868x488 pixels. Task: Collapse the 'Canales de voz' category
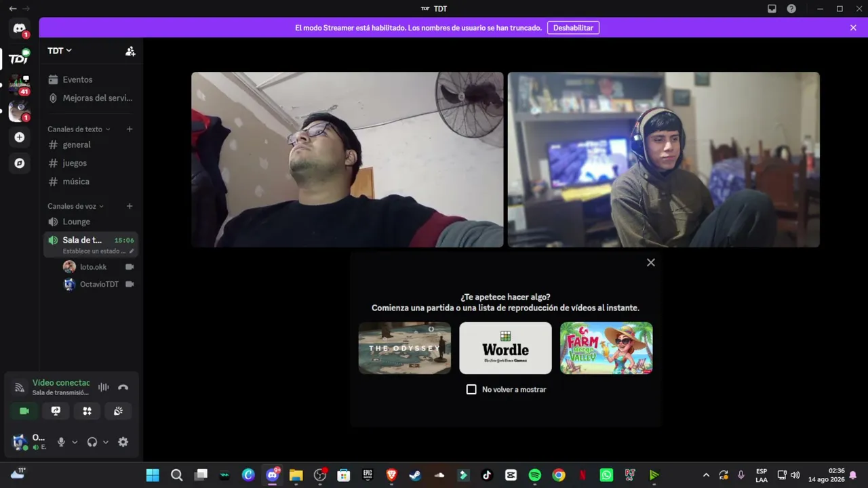75,206
